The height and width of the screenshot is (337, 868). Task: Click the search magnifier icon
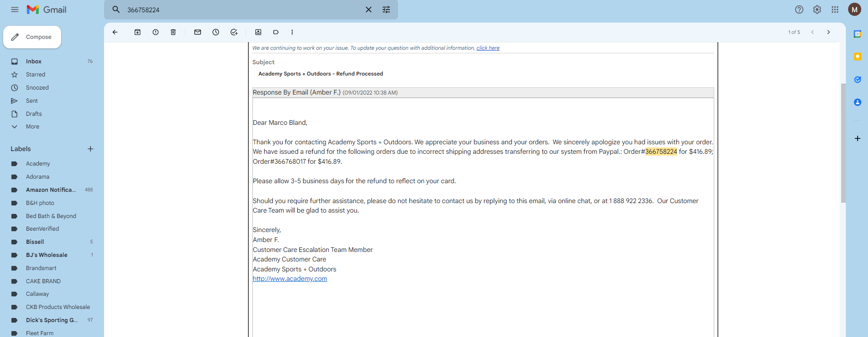click(x=116, y=9)
